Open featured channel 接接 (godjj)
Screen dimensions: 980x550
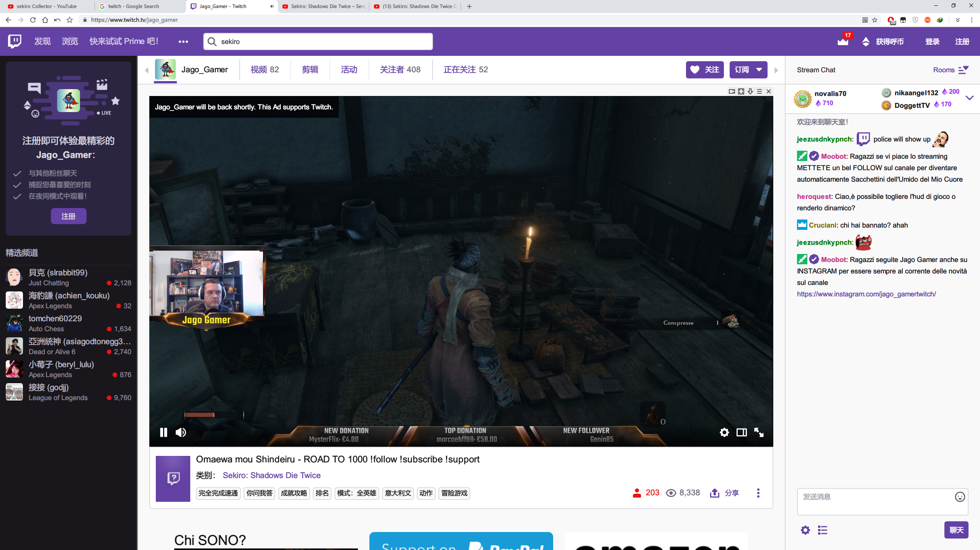(x=69, y=392)
